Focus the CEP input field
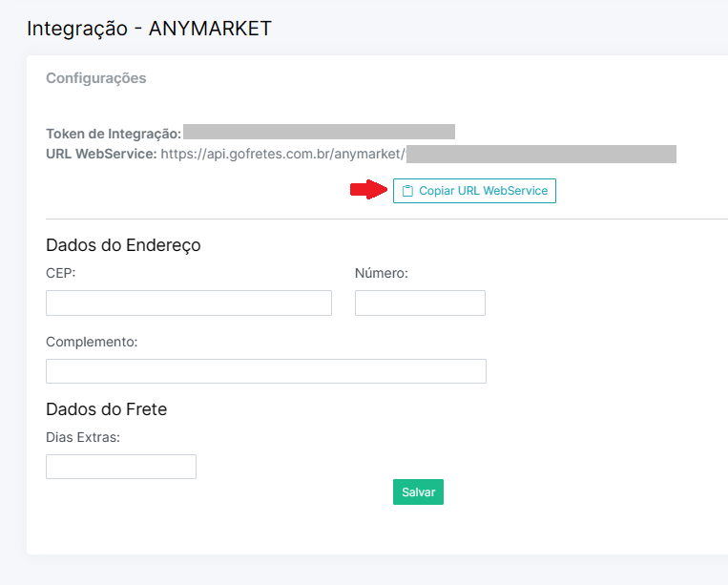Viewport: 728px width, 585px height. click(x=189, y=303)
